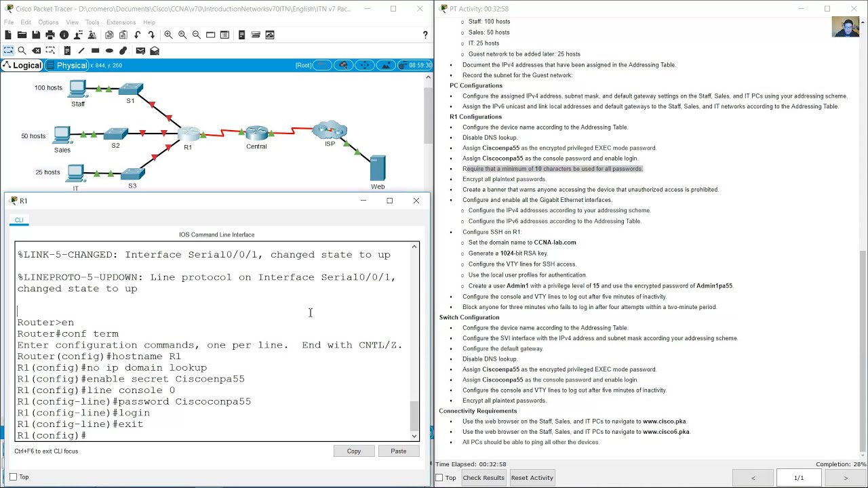Image resolution: width=868 pixels, height=488 pixels.
Task: Click the scrollbar thumb in CLI terminal
Action: [x=414, y=415]
